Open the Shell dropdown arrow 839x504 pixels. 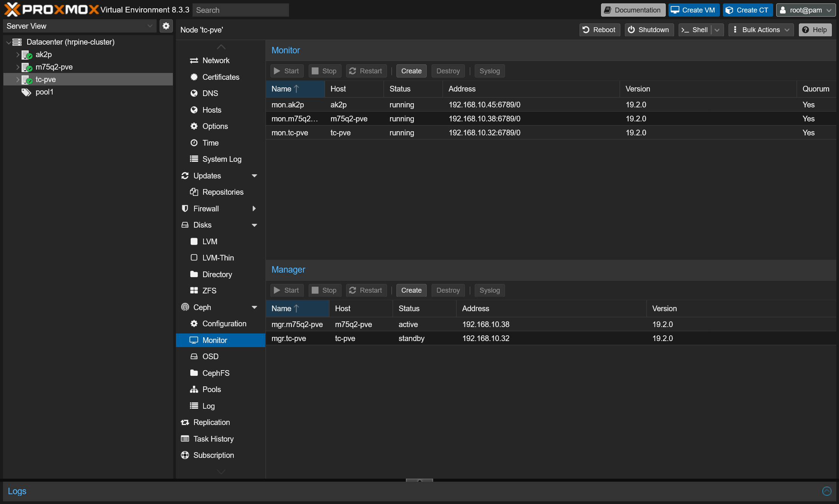(x=717, y=30)
